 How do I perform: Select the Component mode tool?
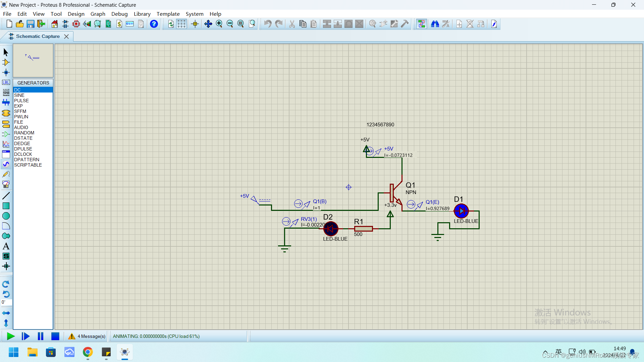click(x=6, y=62)
